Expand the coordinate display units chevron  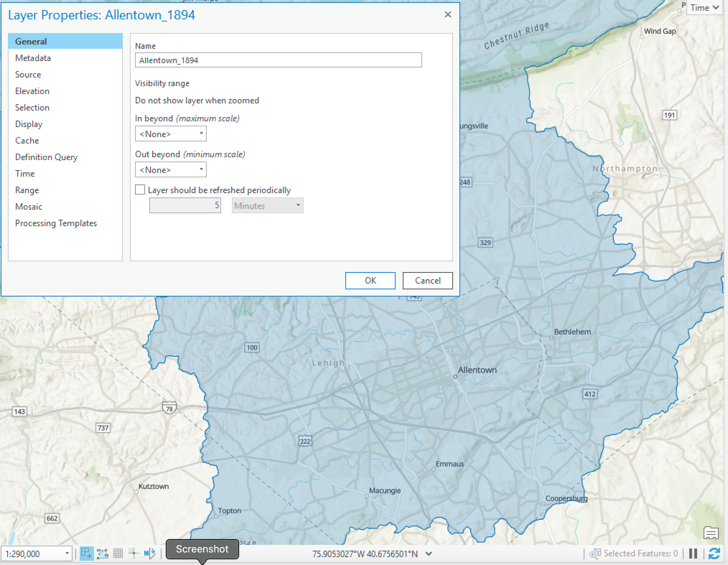click(428, 554)
